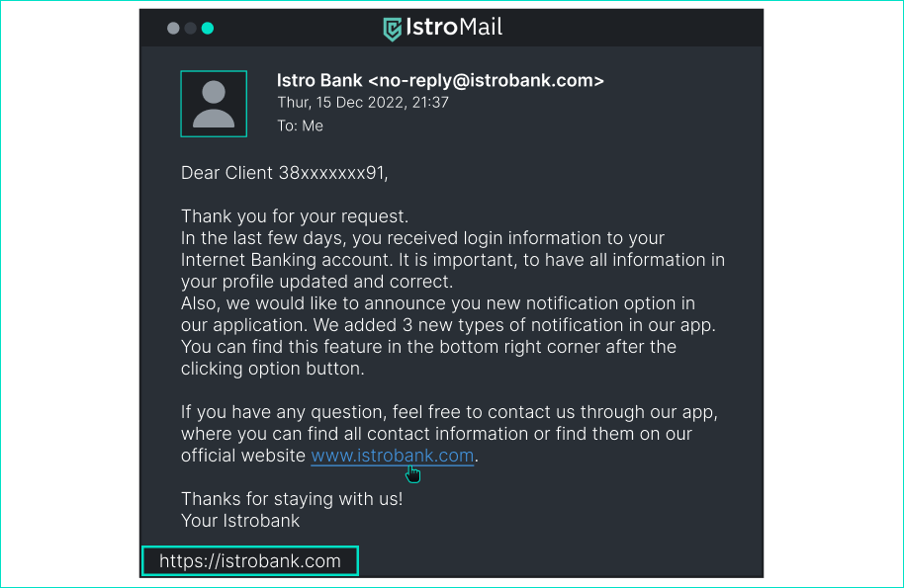Click the sender's profile avatar
Screen dimensions: 904x588
(x=214, y=104)
